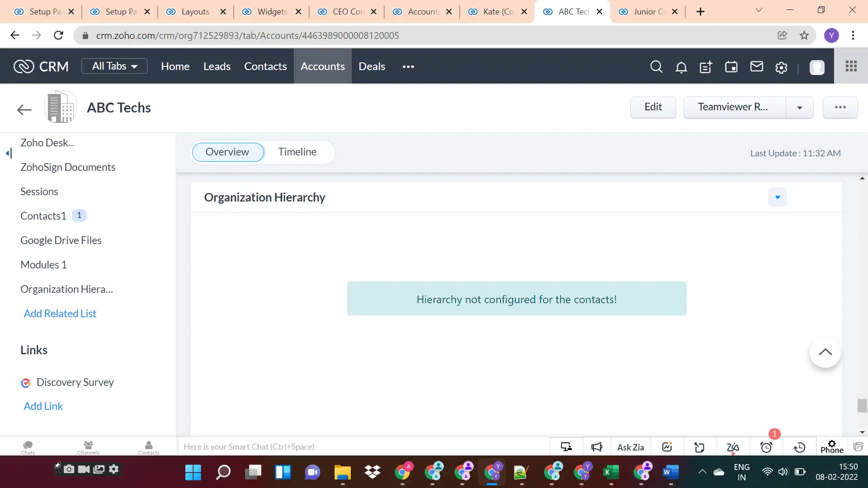Open the reminder alarm clock icon

766,447
